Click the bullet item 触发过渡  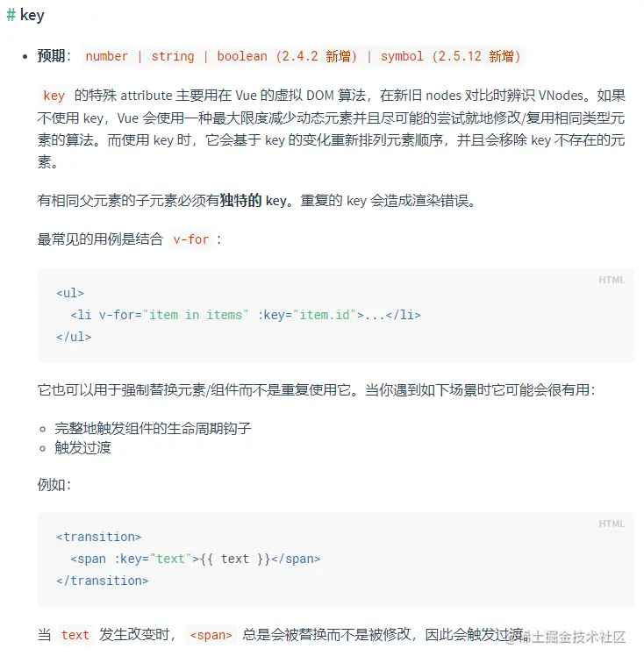(83, 448)
